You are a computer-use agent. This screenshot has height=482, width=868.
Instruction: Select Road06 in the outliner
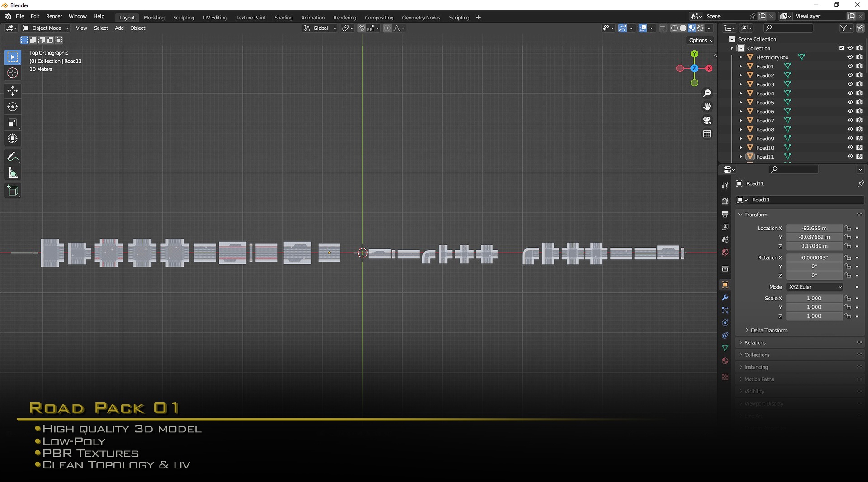[765, 112]
